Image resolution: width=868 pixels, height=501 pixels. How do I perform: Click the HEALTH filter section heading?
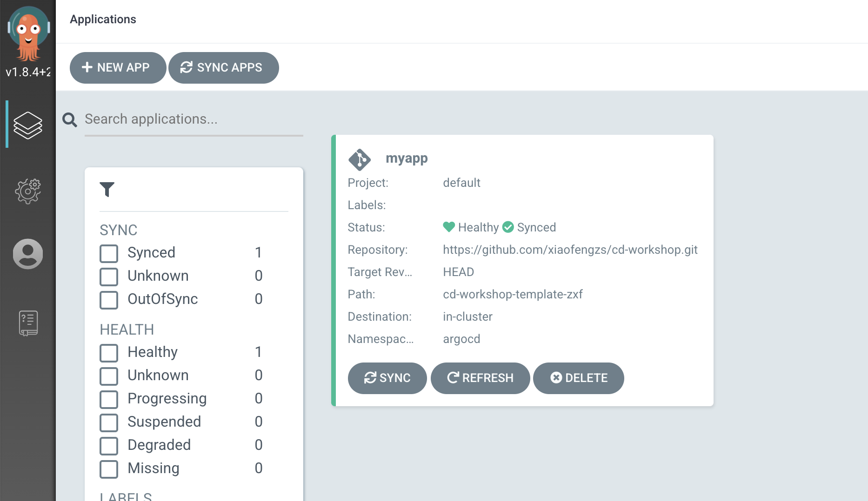pyautogui.click(x=127, y=330)
